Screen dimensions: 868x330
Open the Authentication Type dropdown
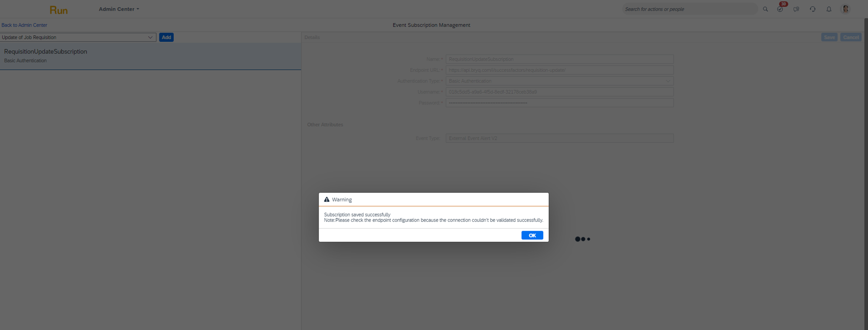[x=559, y=81]
